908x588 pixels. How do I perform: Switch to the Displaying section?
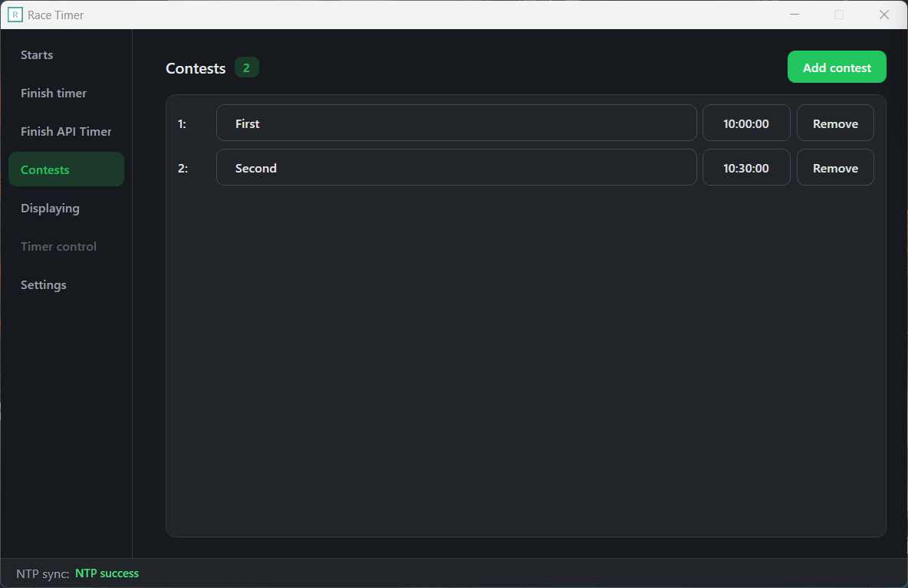click(x=66, y=208)
